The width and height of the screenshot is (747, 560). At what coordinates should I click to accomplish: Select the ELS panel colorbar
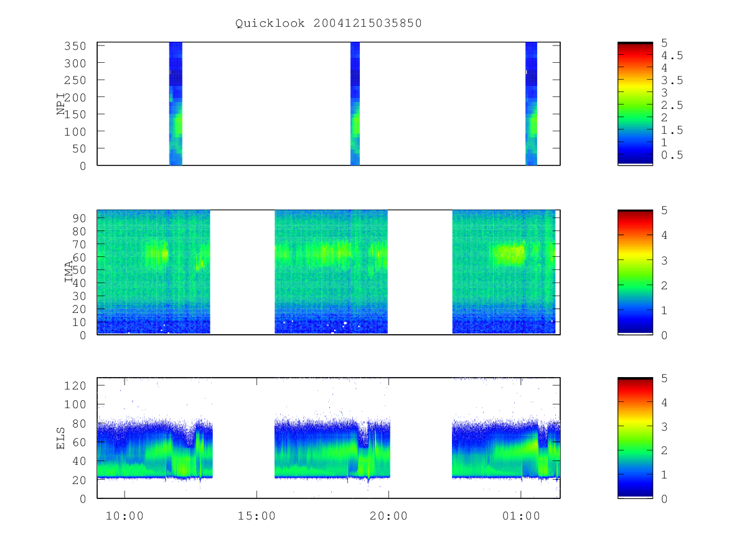tap(635, 437)
